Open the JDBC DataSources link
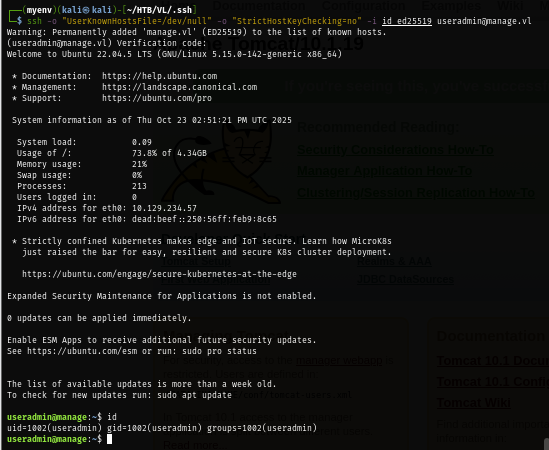Image resolution: width=549 pixels, height=450 pixels. [x=405, y=279]
